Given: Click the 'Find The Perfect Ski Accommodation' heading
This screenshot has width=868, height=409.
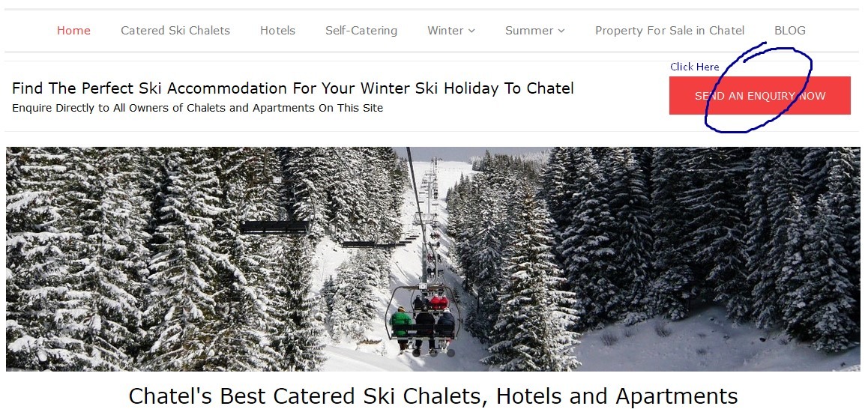Looking at the screenshot, I should [x=293, y=88].
